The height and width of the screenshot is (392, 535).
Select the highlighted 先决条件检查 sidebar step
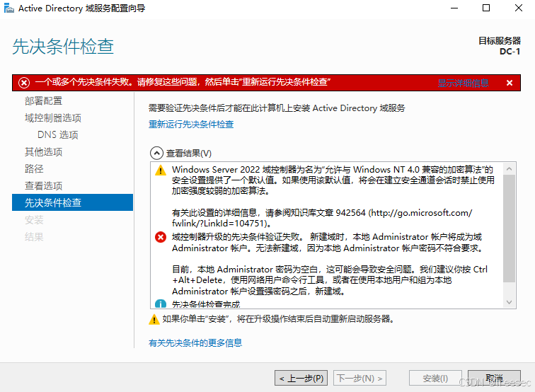coord(72,202)
